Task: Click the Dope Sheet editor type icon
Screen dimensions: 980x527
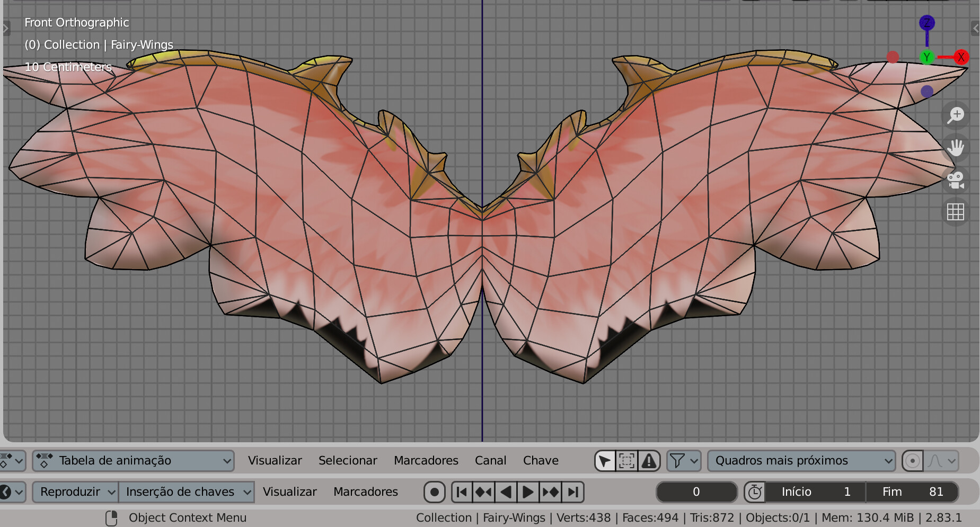Action: 8,460
